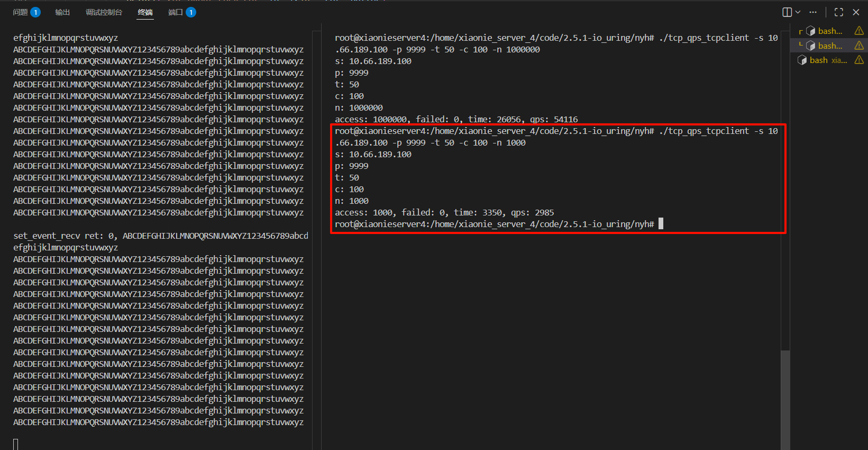Click badge count on 端口 tab
The width and height of the screenshot is (868, 450).
[x=191, y=12]
